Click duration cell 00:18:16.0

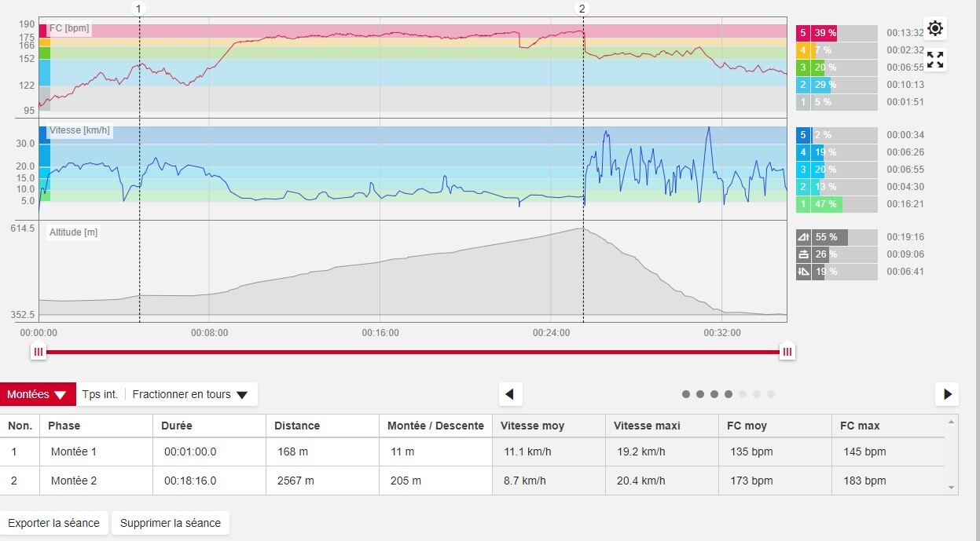(x=209, y=481)
